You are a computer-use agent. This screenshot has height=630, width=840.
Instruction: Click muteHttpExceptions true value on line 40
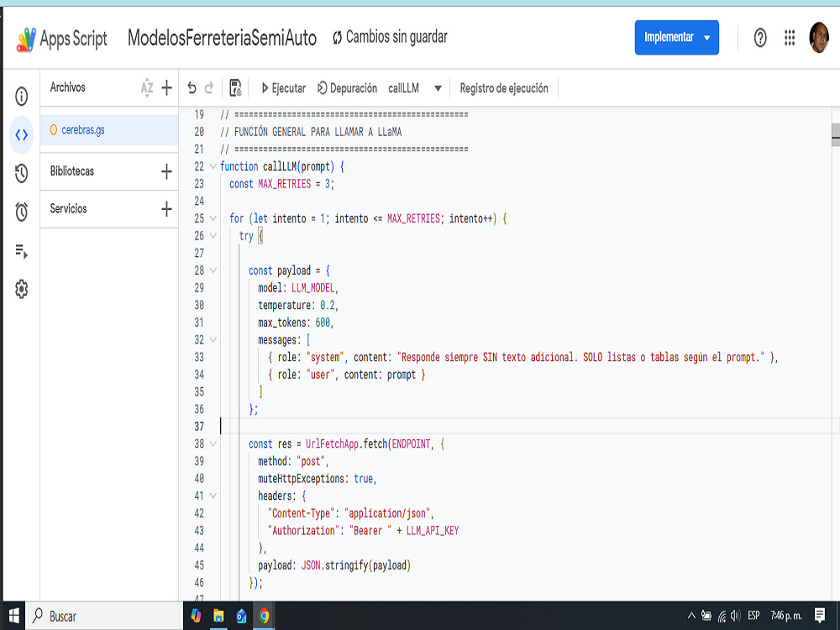coord(363,479)
